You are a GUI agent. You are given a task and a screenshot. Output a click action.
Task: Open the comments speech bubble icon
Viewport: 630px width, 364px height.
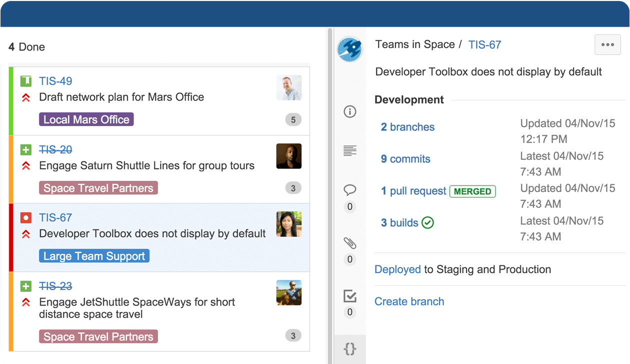coord(350,190)
